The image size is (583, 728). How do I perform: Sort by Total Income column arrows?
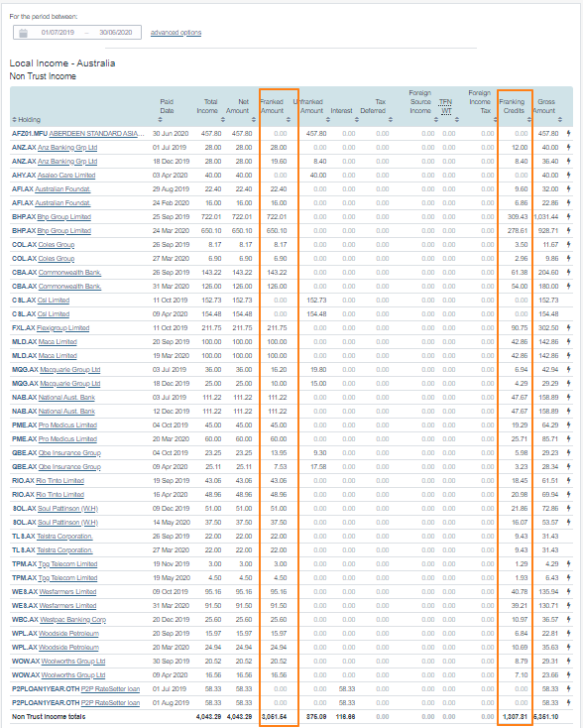point(223,120)
